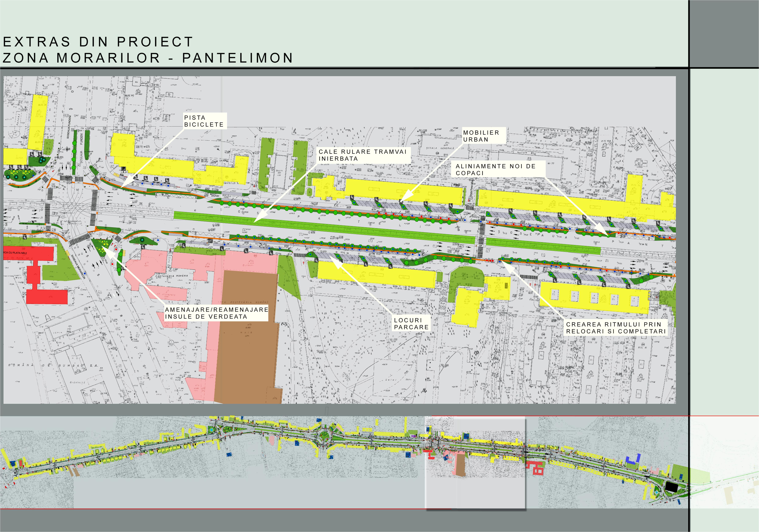Select the 'PISTA BICICLETE' callout label
The height and width of the screenshot is (532, 759).
205,121
